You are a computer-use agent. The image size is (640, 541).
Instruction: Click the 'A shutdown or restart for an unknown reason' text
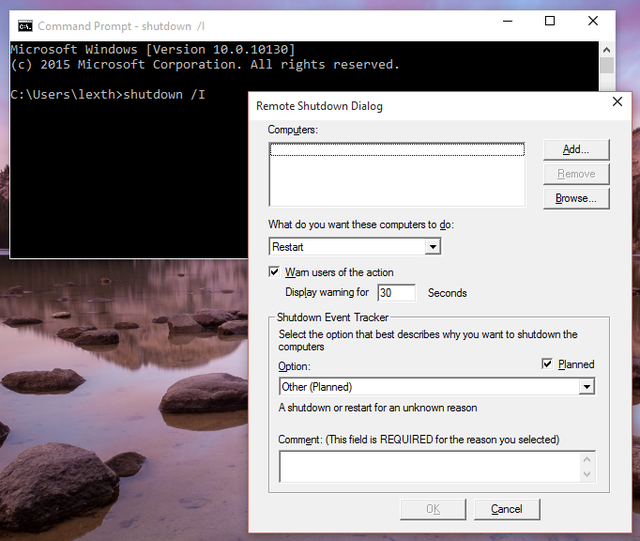(378, 408)
